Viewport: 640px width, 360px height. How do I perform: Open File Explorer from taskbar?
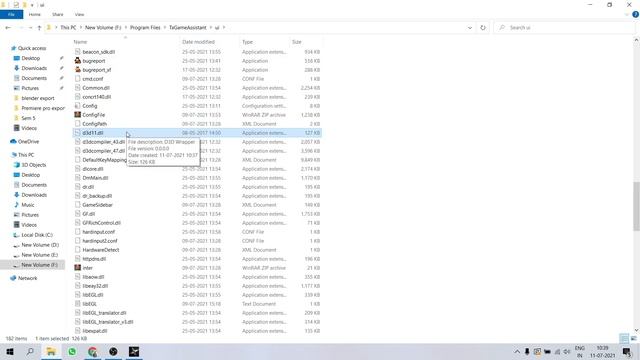51,351
